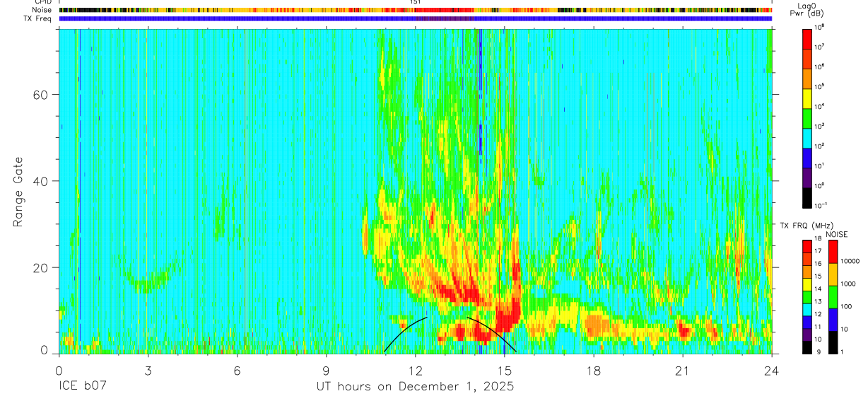Click the x-axis hour label 18
Viewport: 868px width, 401px height.
(x=593, y=369)
